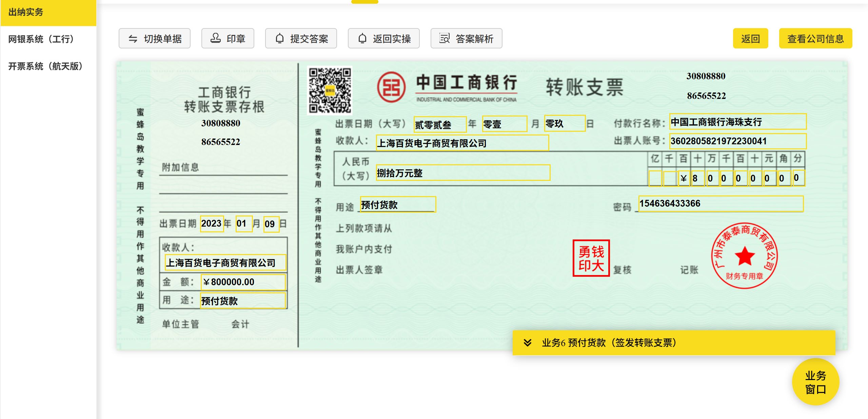
Task: Open 答案解析 answer analysis
Action: click(467, 39)
